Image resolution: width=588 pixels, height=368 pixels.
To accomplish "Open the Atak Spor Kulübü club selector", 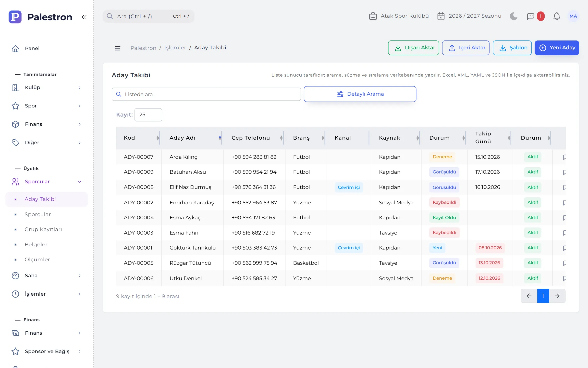I will click(399, 16).
